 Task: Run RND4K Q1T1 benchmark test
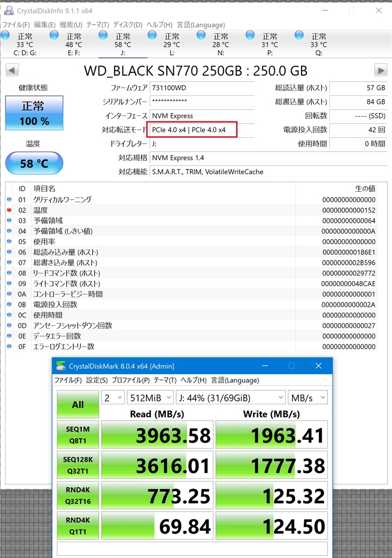click(x=78, y=526)
